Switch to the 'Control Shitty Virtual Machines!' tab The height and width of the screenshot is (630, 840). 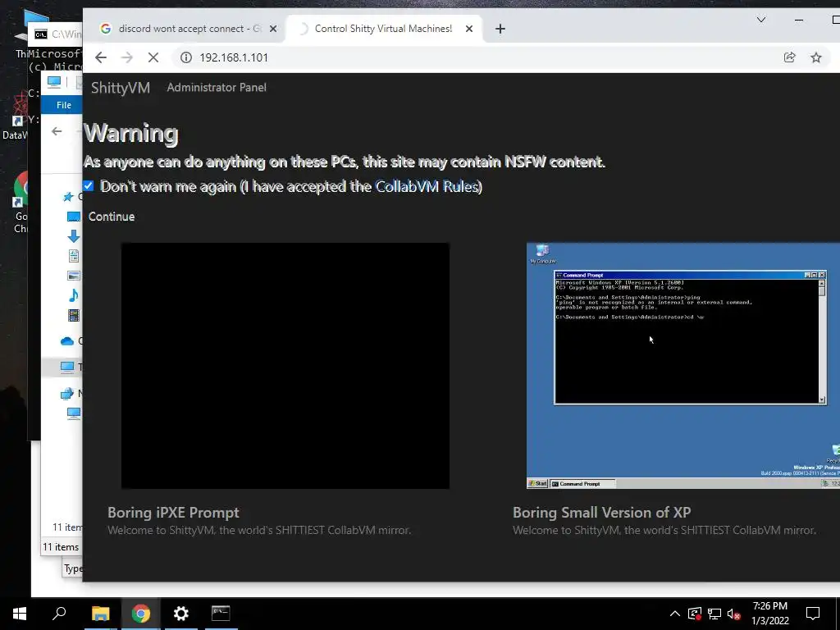pos(384,29)
